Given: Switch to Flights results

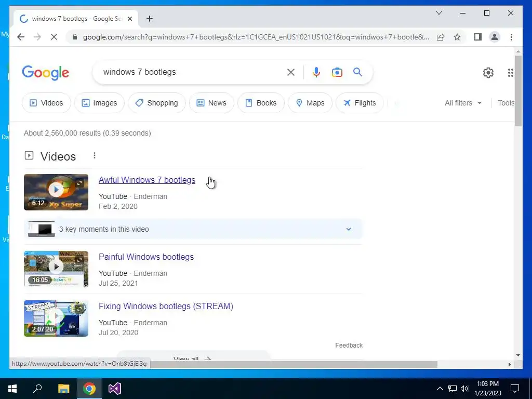Looking at the screenshot, I should point(360,103).
